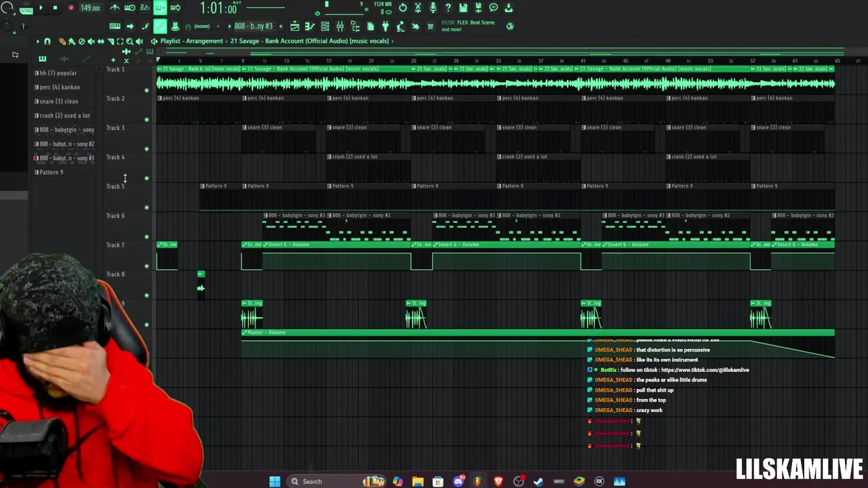Select the playlist slip tool

(101, 41)
